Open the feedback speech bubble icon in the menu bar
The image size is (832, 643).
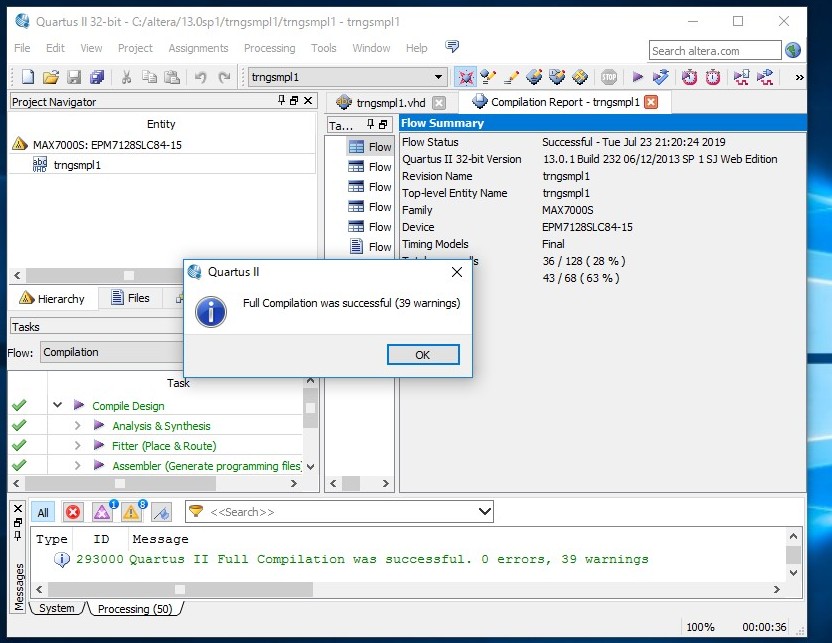pyautogui.click(x=452, y=47)
